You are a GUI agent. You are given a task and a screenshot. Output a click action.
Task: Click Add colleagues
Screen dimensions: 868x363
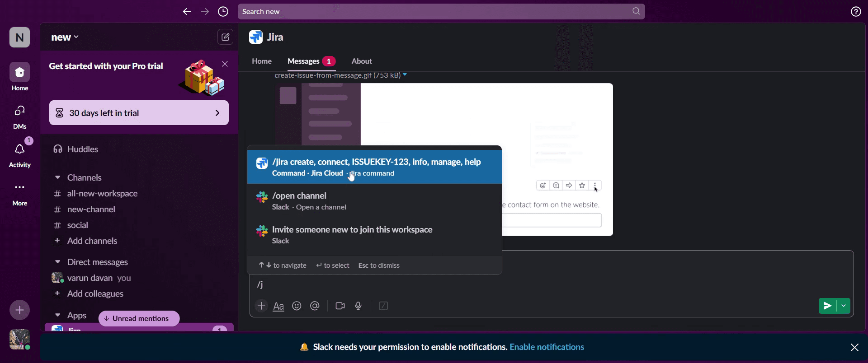95,293
